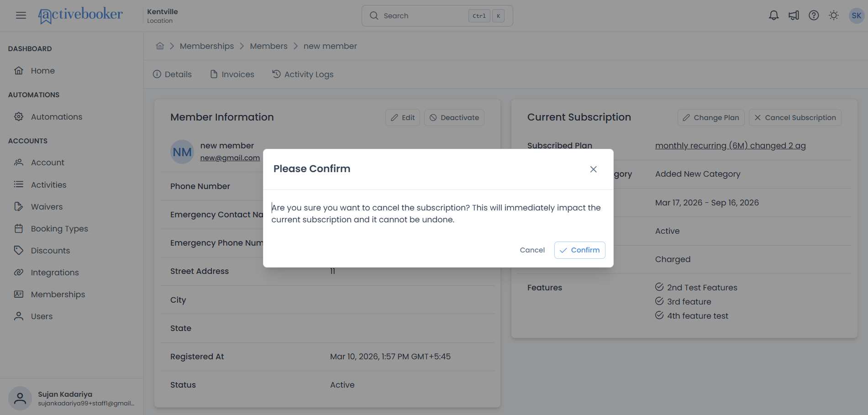Viewport: 868px width, 415px height.
Task: Close the Please Confirm dialog
Action: (x=593, y=169)
